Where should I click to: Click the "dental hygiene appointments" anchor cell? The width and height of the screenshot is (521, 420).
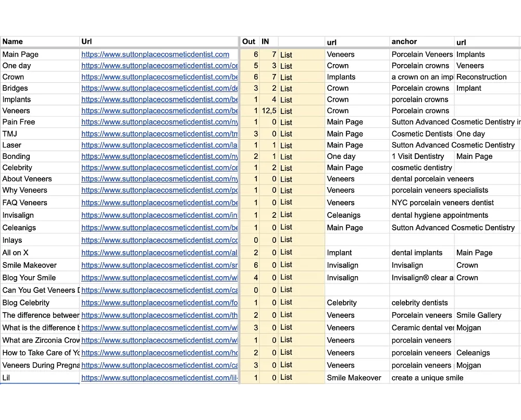[440, 215]
